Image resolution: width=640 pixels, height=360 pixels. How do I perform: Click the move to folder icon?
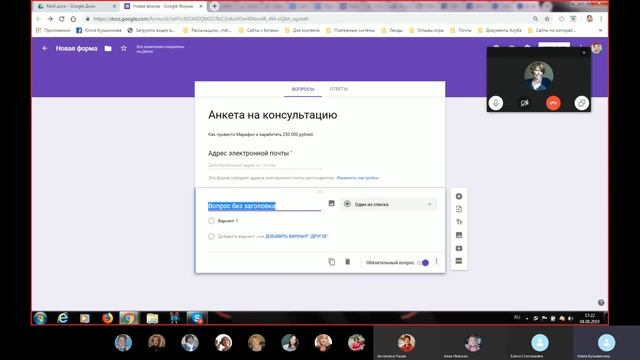click(108, 48)
